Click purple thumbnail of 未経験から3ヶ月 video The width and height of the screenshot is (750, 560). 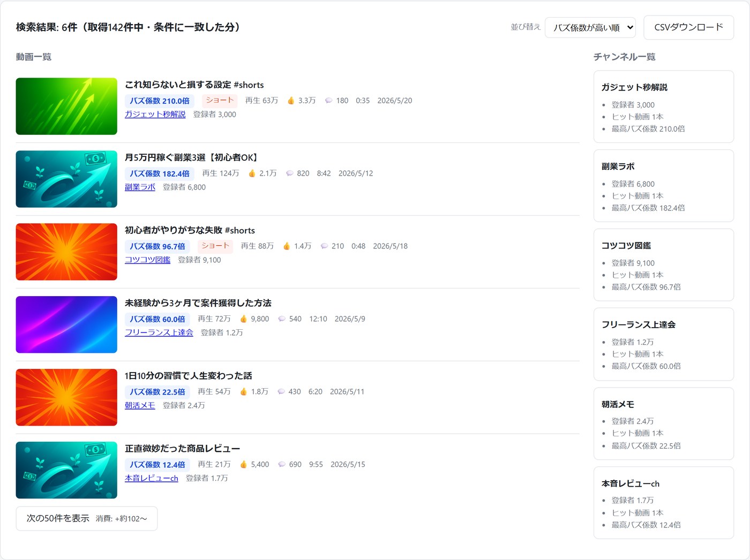coord(66,324)
